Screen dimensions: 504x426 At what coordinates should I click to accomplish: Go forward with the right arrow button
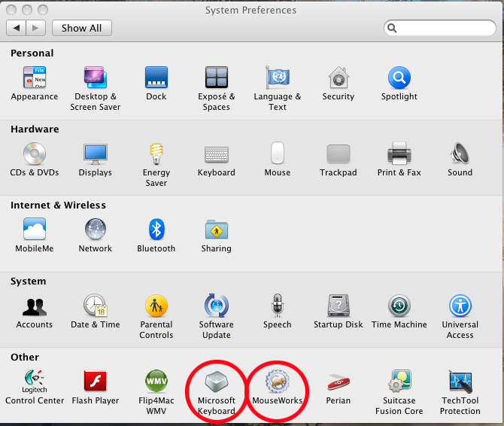pyautogui.click(x=35, y=28)
